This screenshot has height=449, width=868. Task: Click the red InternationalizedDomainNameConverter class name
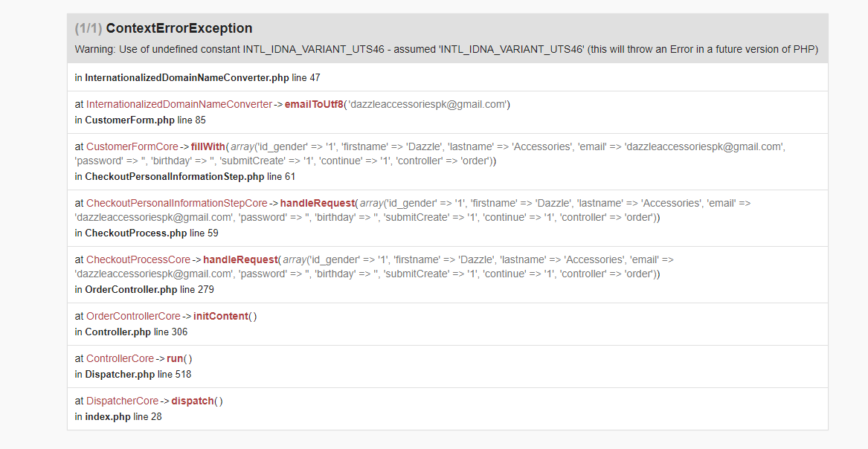pyautogui.click(x=179, y=105)
